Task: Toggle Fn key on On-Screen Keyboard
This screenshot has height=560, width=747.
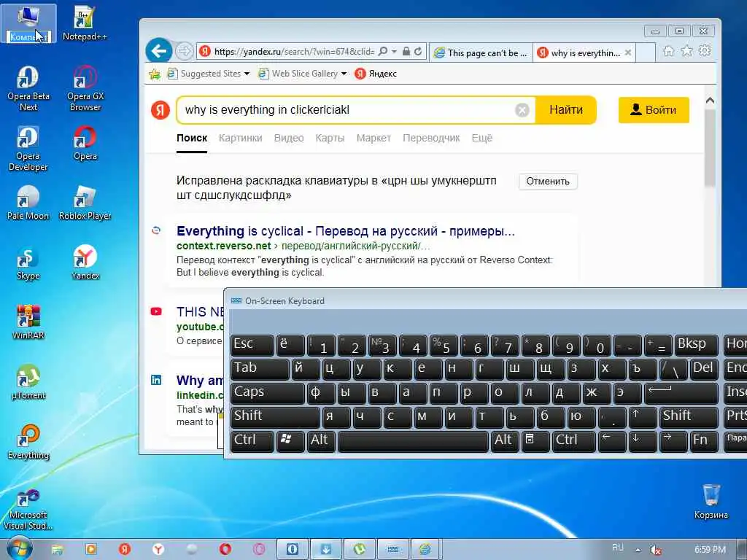Action: (703, 441)
